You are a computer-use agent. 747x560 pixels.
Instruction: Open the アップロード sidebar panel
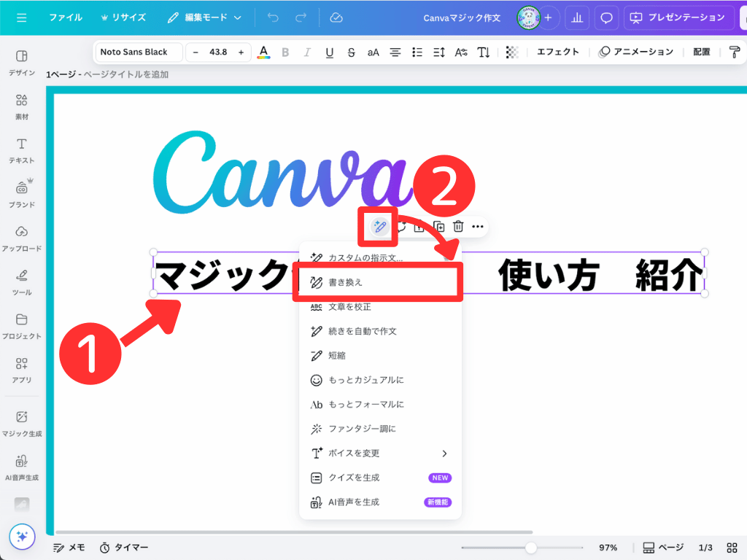[22, 238]
